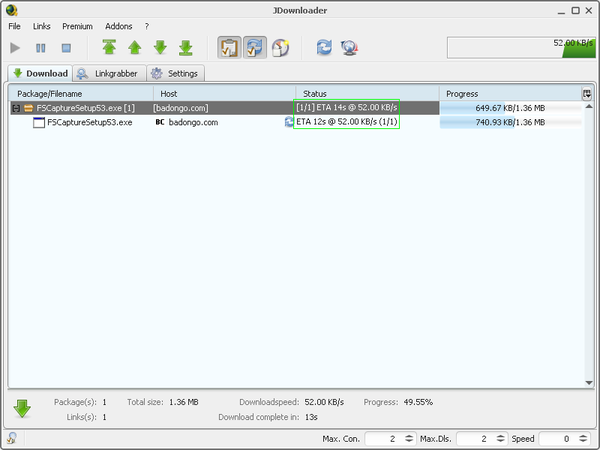Viewport: 600px width, 450px height.
Task: Click the exe file icon in the list
Action: pos(39,122)
